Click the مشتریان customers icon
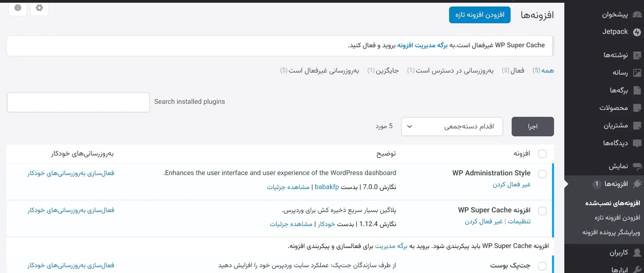Screen dimensions: 644x273 637,125
